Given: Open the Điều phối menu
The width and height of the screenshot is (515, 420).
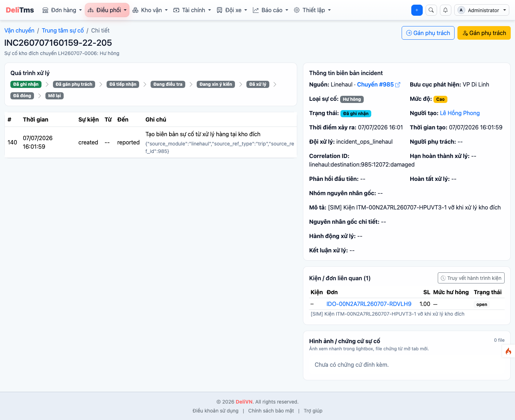Looking at the screenshot, I should coord(107,10).
